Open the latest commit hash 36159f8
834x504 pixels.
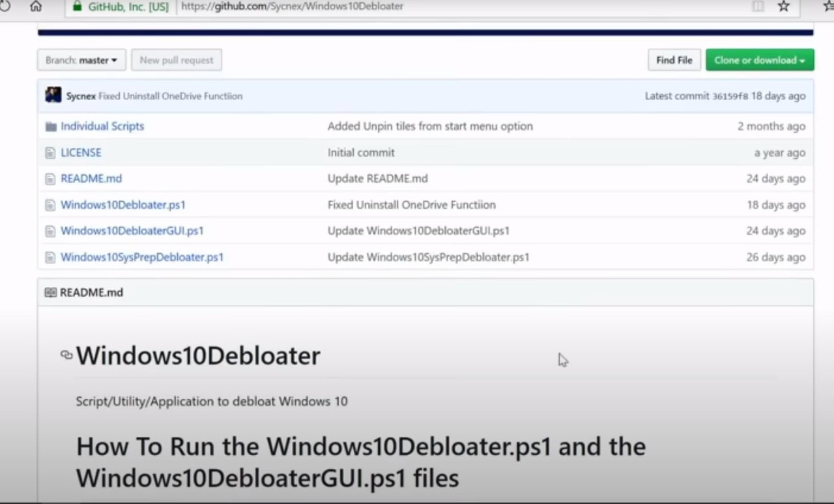730,96
